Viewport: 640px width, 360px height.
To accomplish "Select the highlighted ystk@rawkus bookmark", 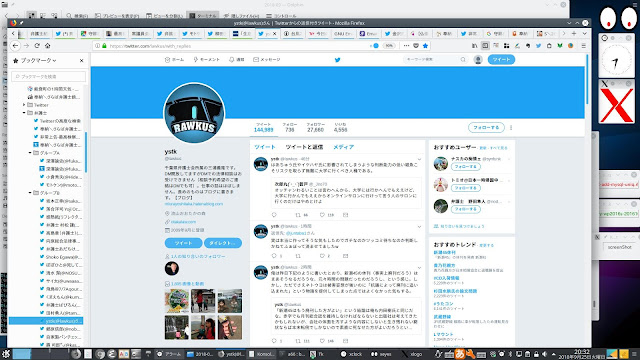I will pyautogui.click(x=46, y=321).
